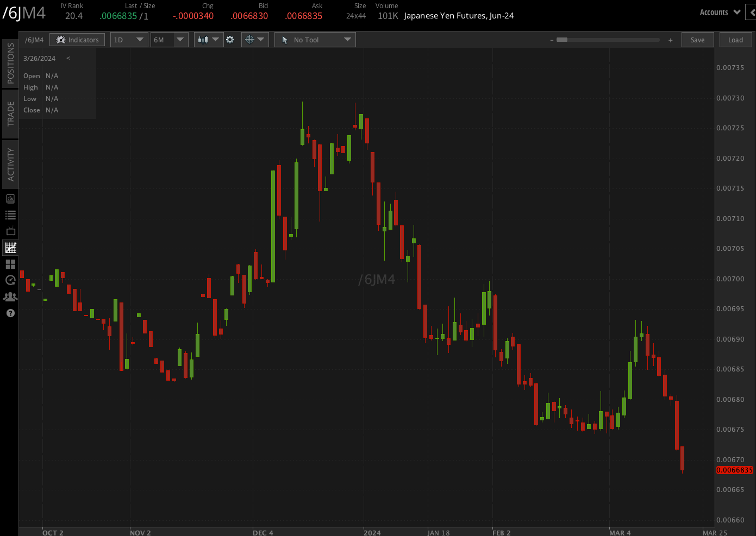The height and width of the screenshot is (536, 756).
Task: Switch to the ACTIVITY side tab
Action: point(10,165)
